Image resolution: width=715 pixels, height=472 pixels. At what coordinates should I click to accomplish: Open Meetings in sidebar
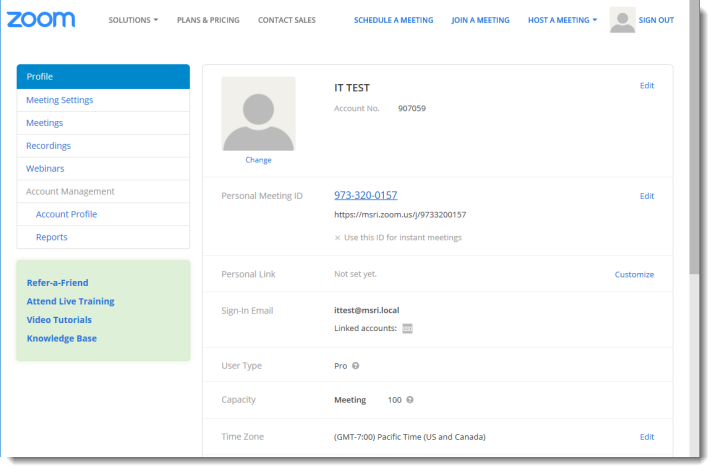[x=103, y=123]
